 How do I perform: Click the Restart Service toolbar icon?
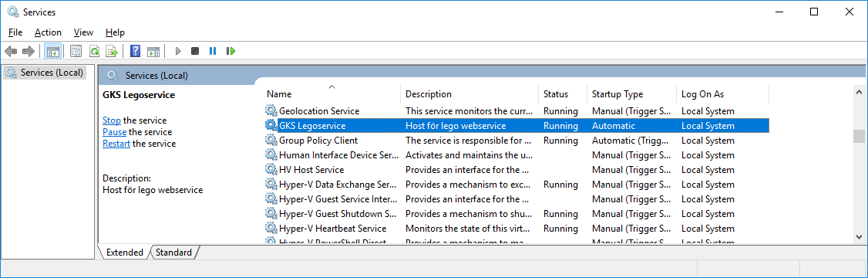230,51
